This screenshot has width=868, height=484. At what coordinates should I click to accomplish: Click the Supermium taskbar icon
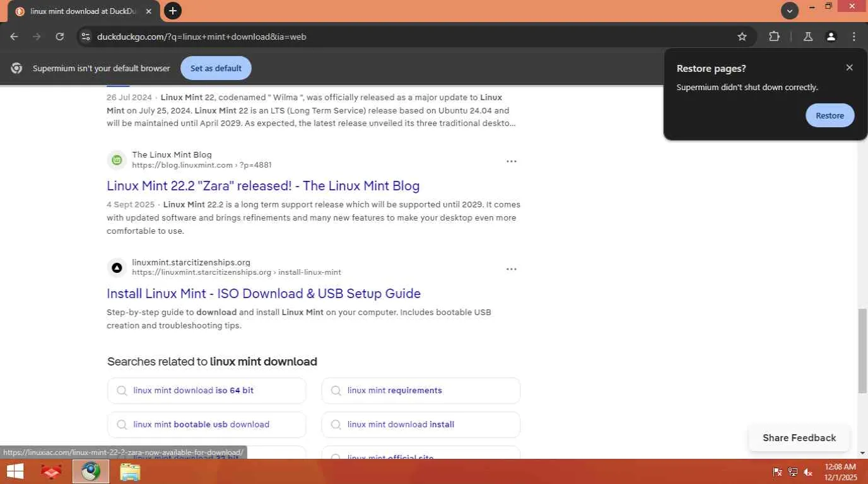tap(91, 471)
